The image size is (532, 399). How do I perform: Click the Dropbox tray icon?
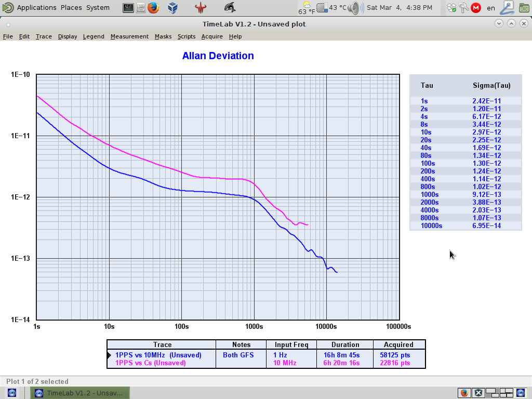451,8
